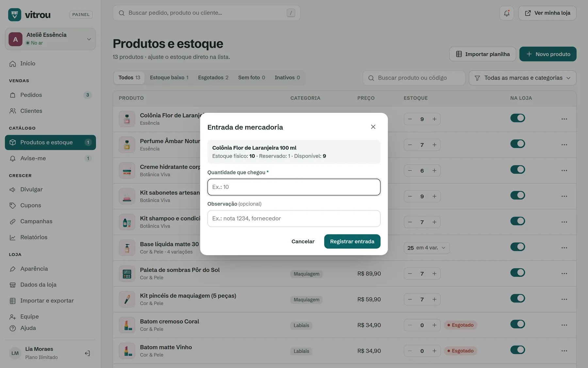Open Aparência settings
588x368 pixels.
point(50,269)
